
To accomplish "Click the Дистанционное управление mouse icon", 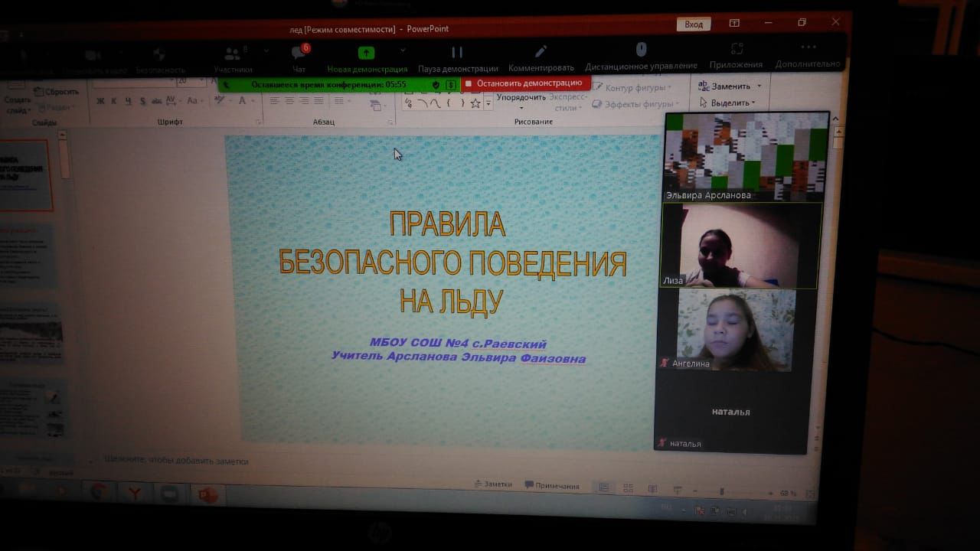I will point(642,51).
